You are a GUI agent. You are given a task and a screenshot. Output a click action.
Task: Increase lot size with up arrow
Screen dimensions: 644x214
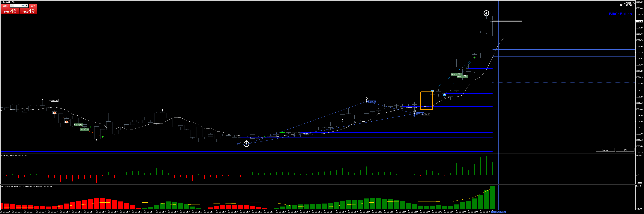pyautogui.click(x=26, y=5)
